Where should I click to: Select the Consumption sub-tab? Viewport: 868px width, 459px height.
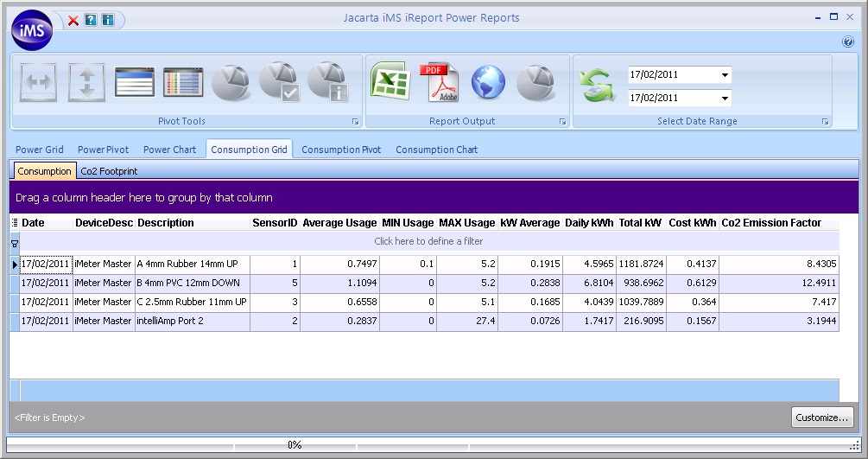pyautogui.click(x=44, y=171)
